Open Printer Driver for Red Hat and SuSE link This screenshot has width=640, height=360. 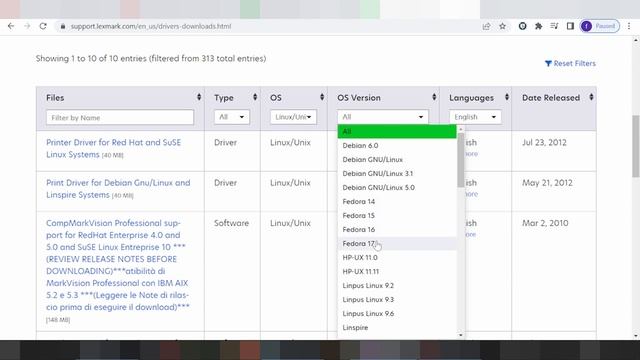tap(113, 148)
